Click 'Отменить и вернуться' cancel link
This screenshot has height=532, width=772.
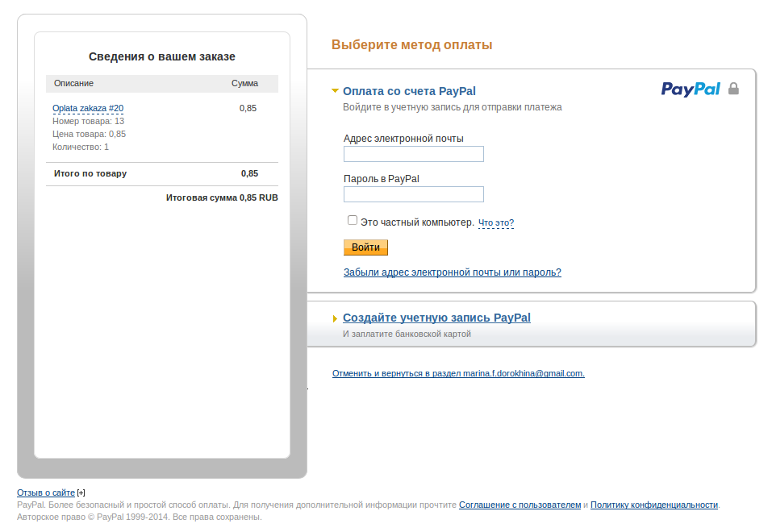[x=458, y=373]
